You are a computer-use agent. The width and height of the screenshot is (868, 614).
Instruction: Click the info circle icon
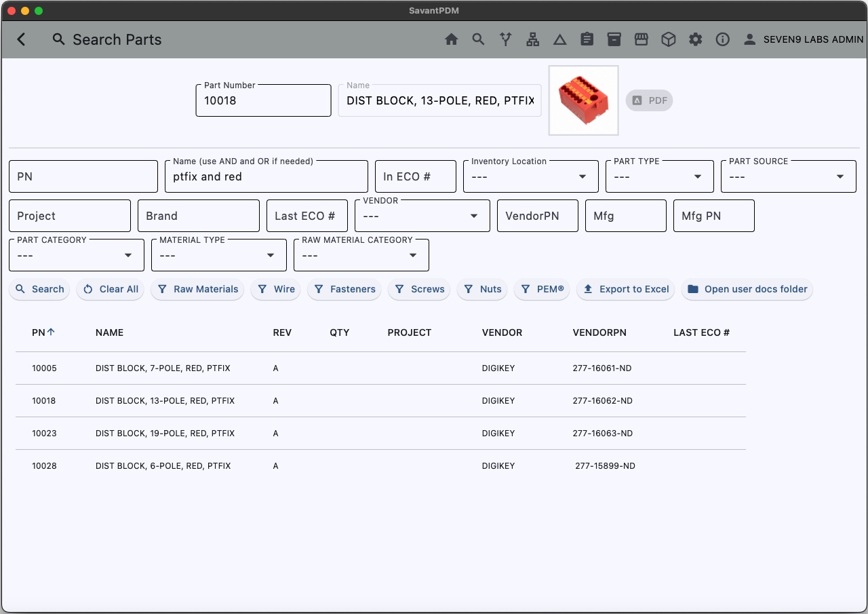[x=722, y=39]
